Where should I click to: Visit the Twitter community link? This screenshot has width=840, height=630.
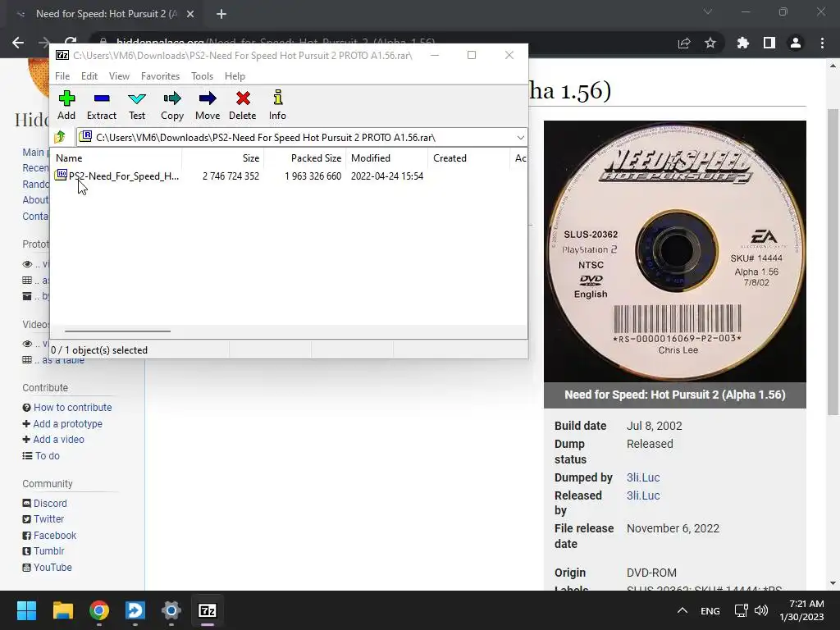(x=48, y=519)
